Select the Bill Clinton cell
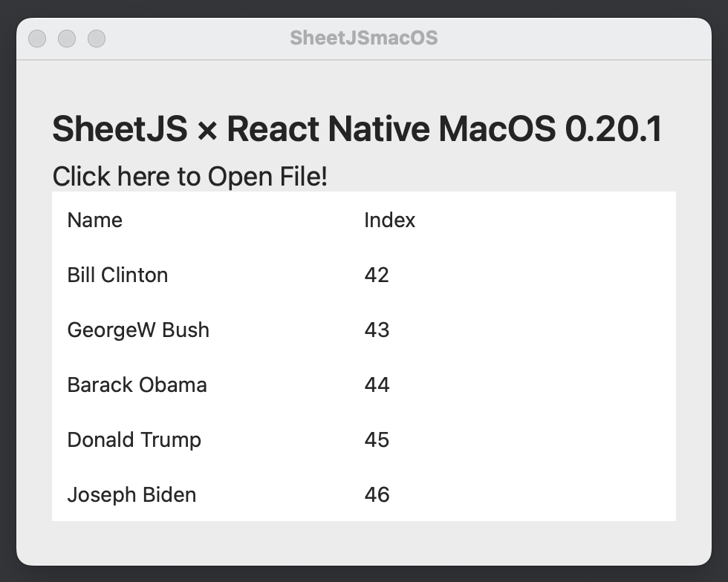The width and height of the screenshot is (728, 582). pyautogui.click(x=117, y=275)
